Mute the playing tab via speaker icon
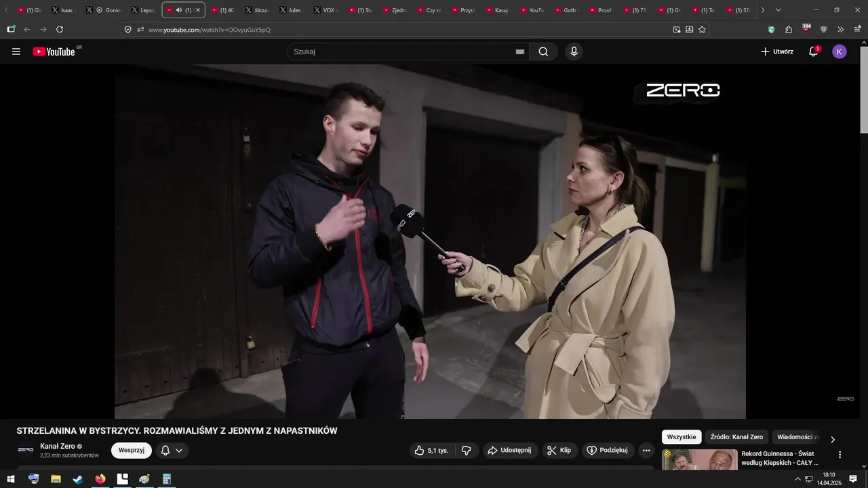Image resolution: width=868 pixels, height=488 pixels. click(178, 10)
